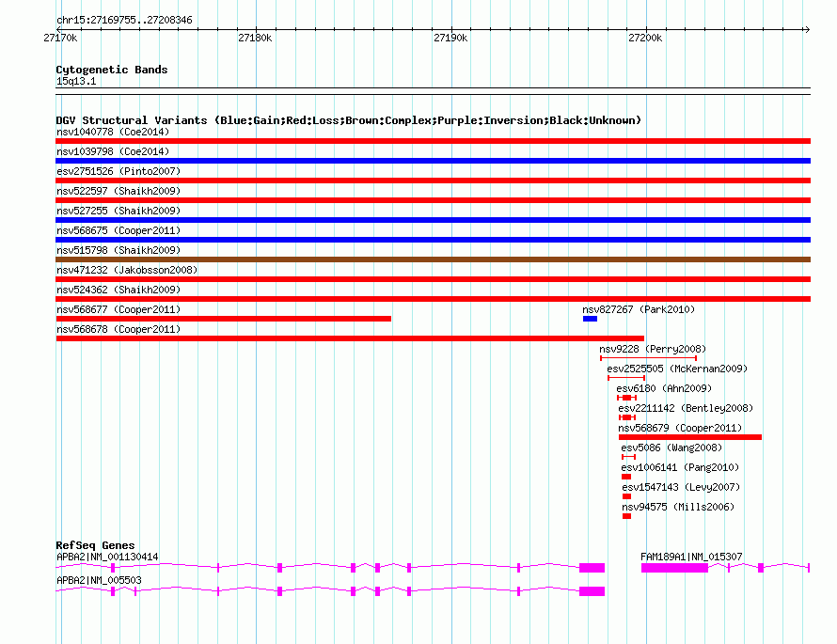Select the small red box under nsv94575
The image size is (837, 644).
[626, 516]
